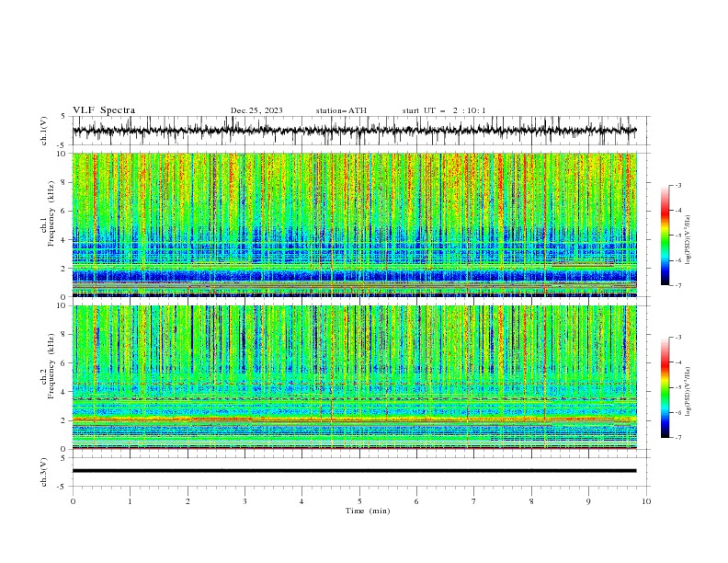728x563 pixels.
Task: Click the "5" tick on ch.3(V) axis
Action: point(64,458)
